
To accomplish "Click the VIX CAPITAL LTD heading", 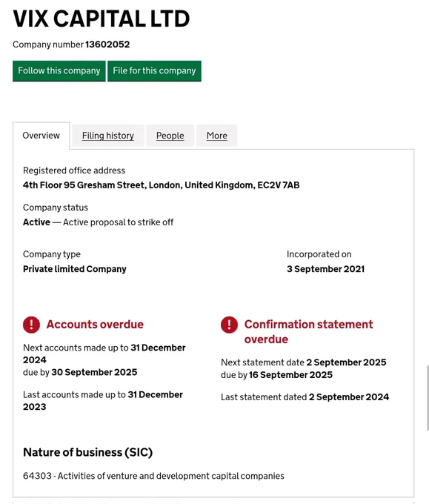I will [102, 19].
